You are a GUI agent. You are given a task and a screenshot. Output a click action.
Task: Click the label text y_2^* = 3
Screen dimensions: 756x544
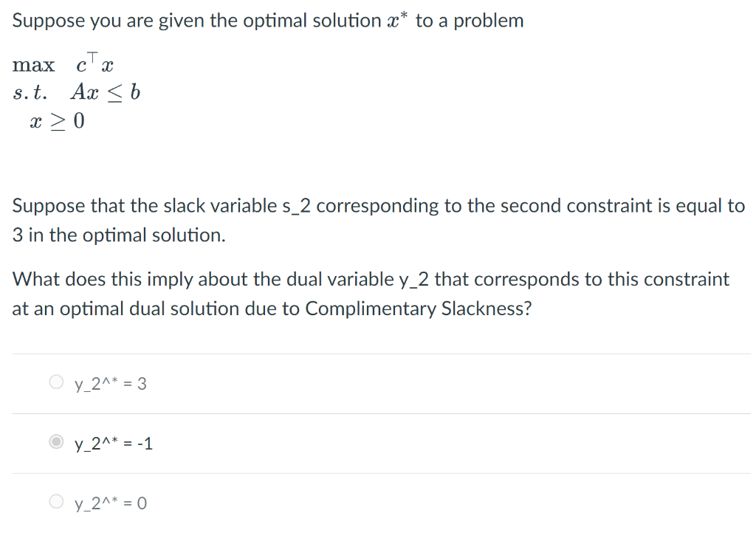coord(109,383)
